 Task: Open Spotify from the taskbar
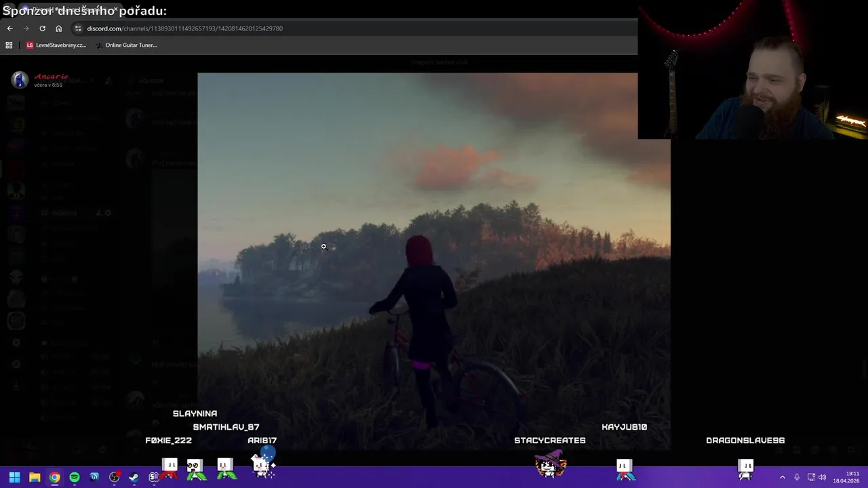[x=75, y=477]
